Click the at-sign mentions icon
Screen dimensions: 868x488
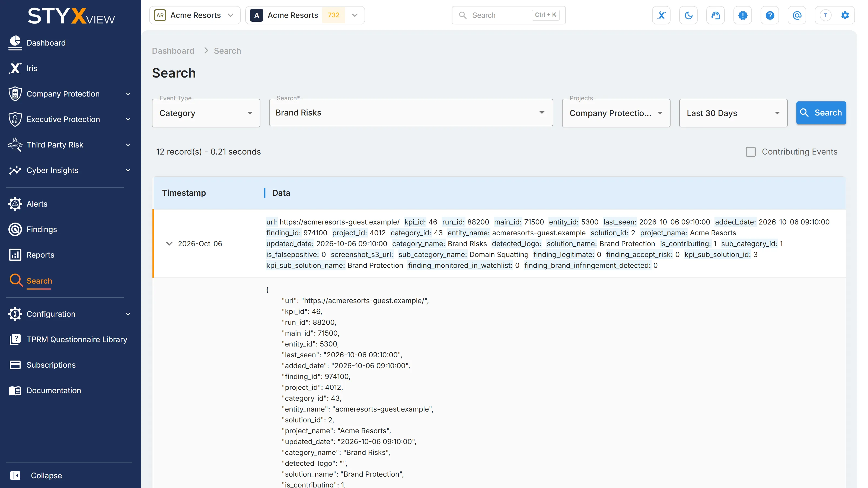pos(797,15)
